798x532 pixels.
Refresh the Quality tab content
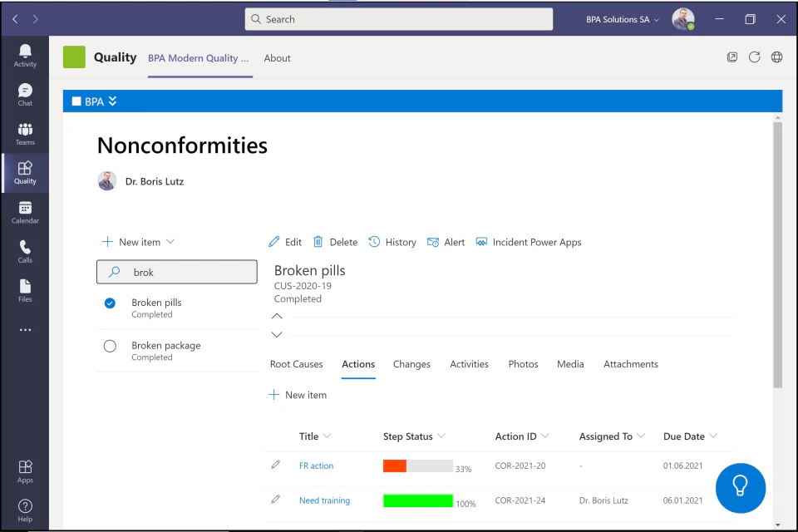754,57
